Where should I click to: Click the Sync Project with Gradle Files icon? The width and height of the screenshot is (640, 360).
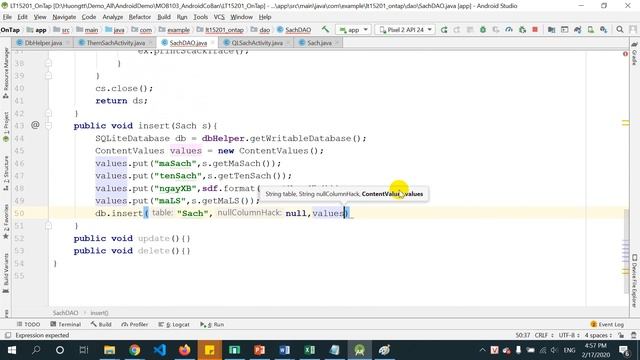tap(578, 30)
